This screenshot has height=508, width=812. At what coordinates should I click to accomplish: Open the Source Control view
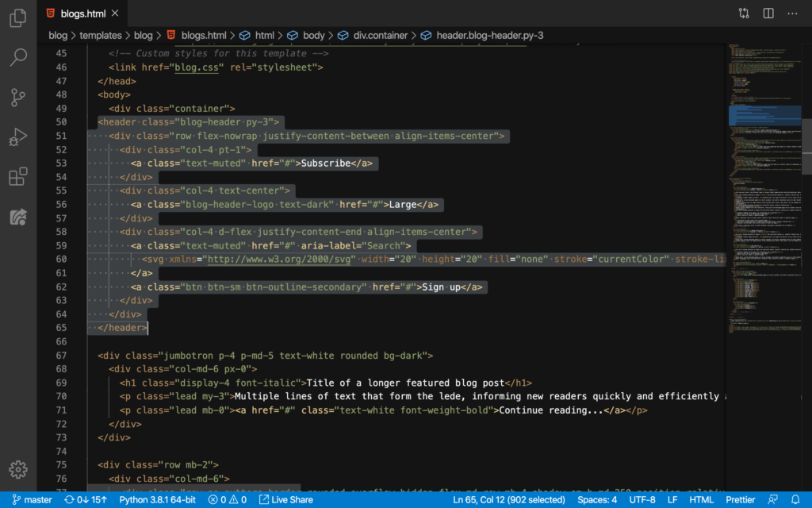tap(18, 97)
